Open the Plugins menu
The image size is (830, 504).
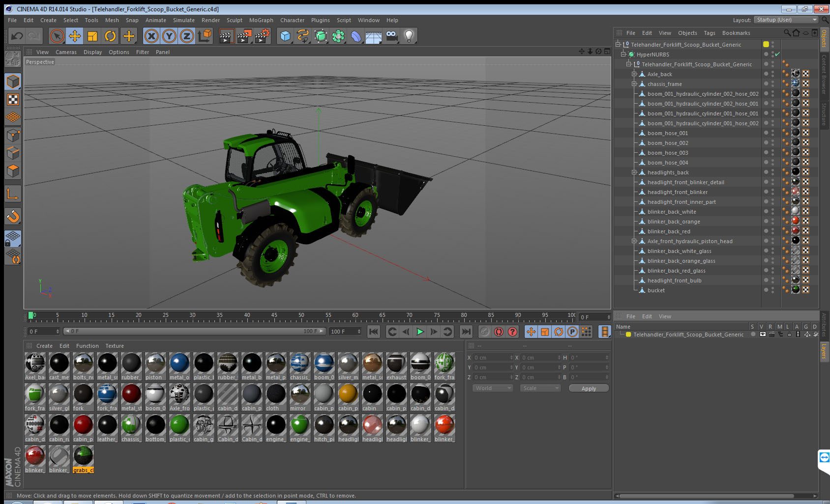pyautogui.click(x=321, y=20)
